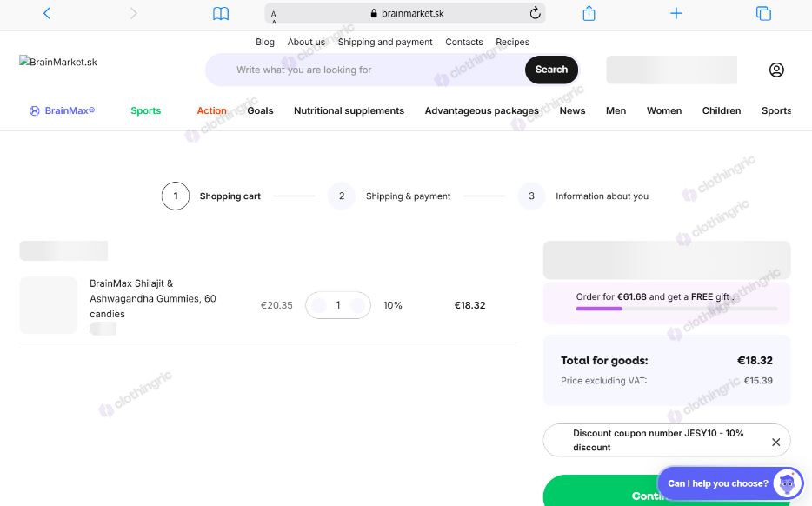Click Price excluding VAT €15.39 value
Viewport: 812px width, 506px height.
point(758,380)
